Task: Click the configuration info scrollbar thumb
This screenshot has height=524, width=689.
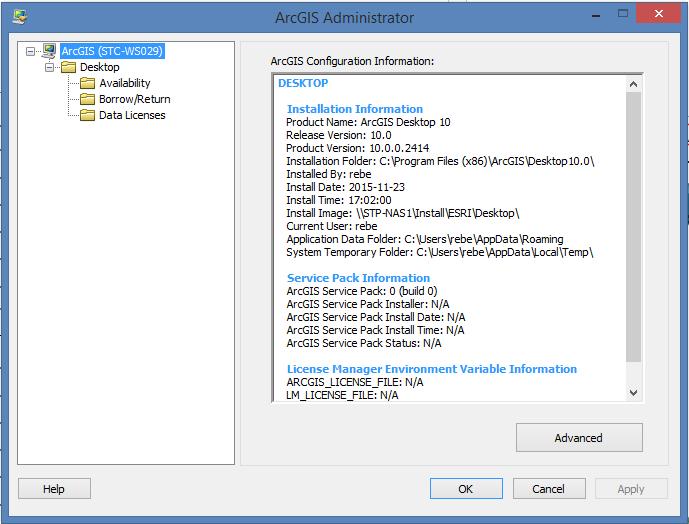Action: tap(633, 226)
